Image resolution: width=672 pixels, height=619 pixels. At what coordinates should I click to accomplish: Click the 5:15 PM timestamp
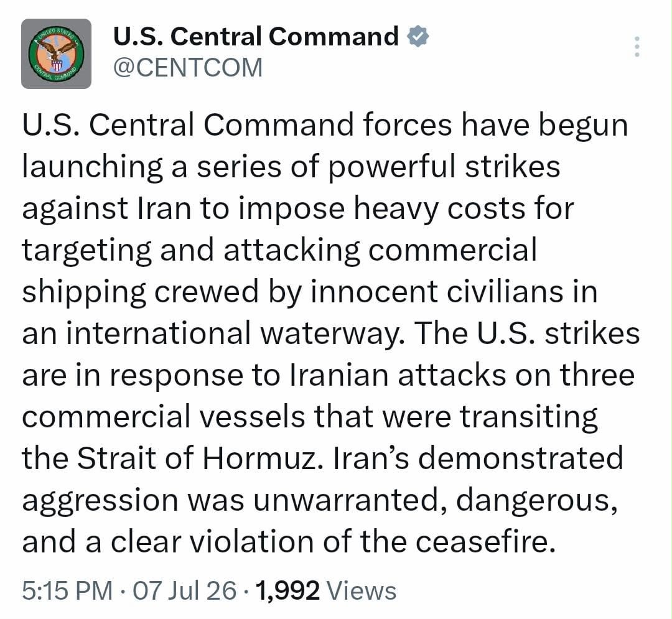click(x=67, y=591)
